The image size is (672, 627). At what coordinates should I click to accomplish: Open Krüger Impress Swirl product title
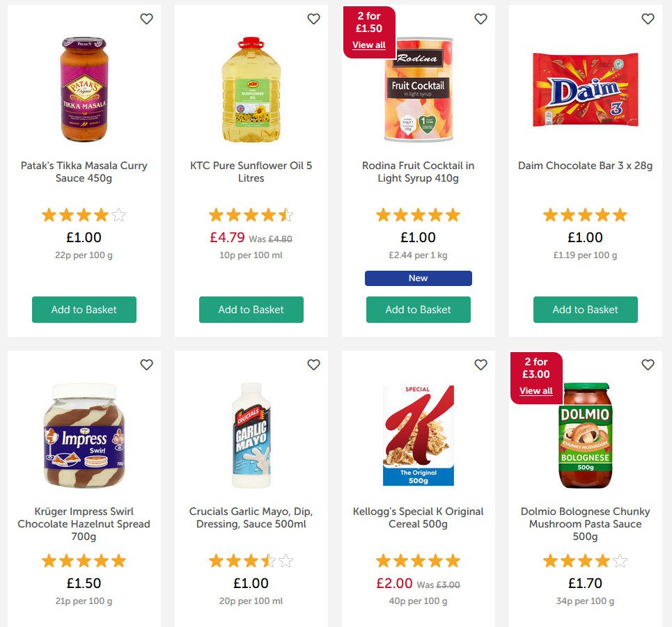pos(84,524)
